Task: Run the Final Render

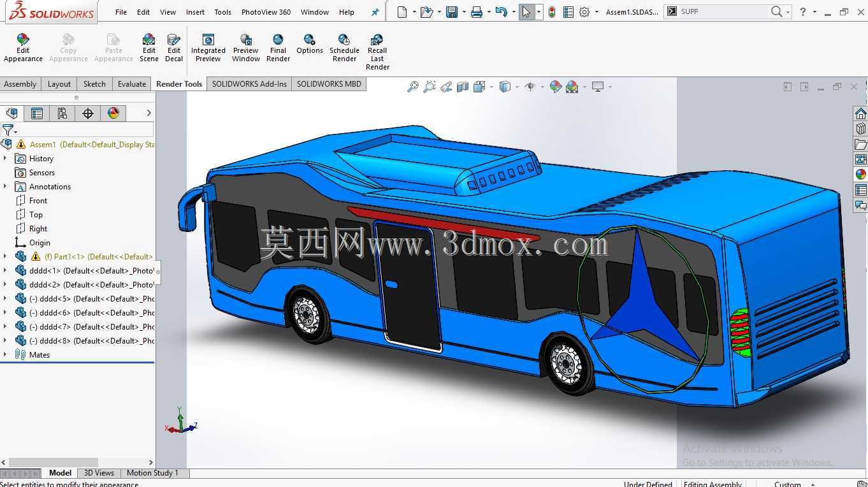Action: point(278,48)
